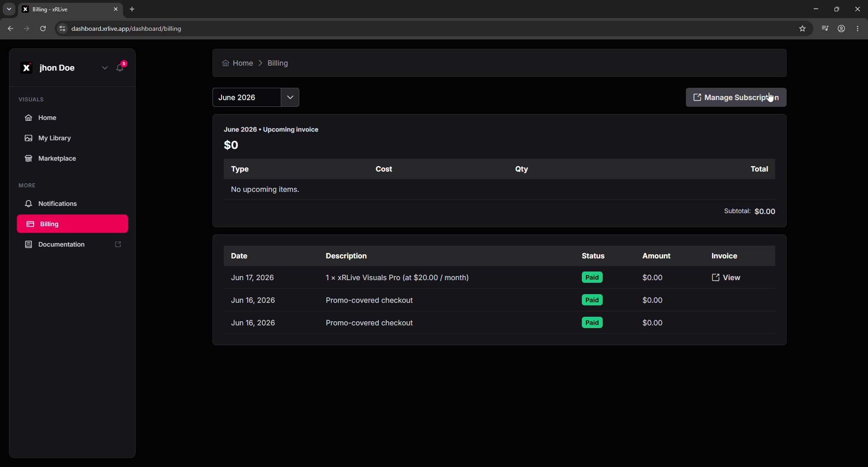This screenshot has height=467, width=868.
Task: Open Documentation link in sidebar
Action: click(x=72, y=244)
